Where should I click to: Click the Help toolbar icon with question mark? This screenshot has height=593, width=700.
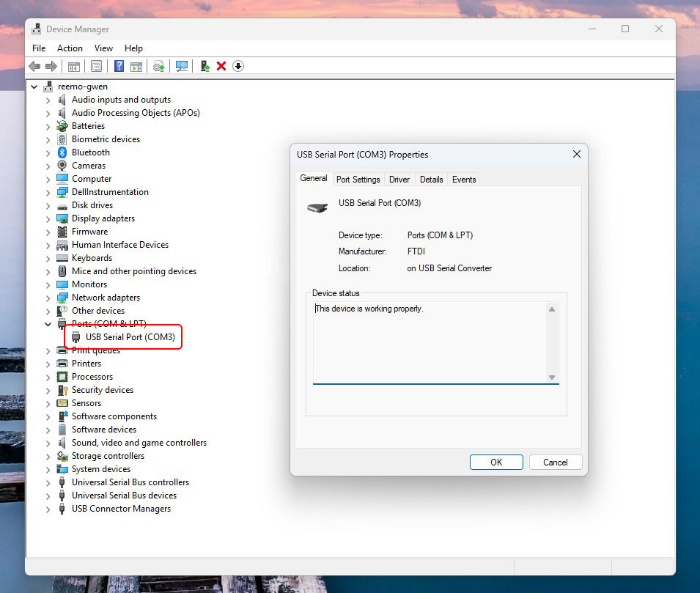pos(119,67)
